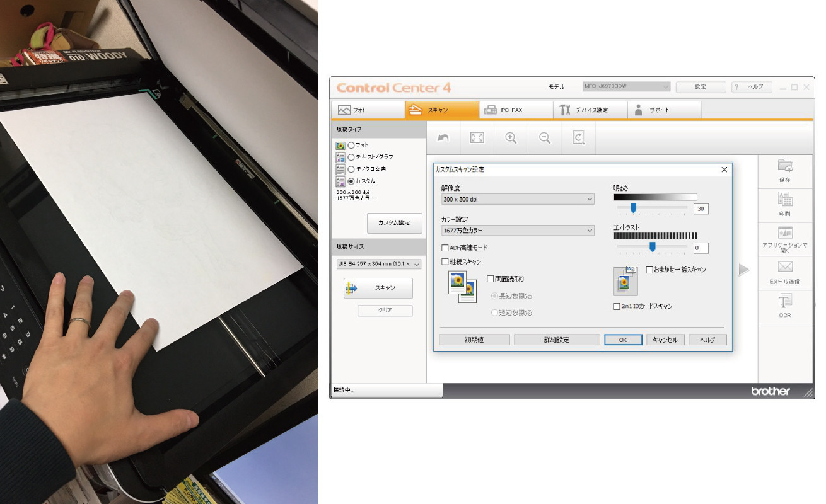826x504 pixels.
Task: Open the カラー設定 dropdown showing 1677万色カラー
Action: pyautogui.click(x=518, y=231)
